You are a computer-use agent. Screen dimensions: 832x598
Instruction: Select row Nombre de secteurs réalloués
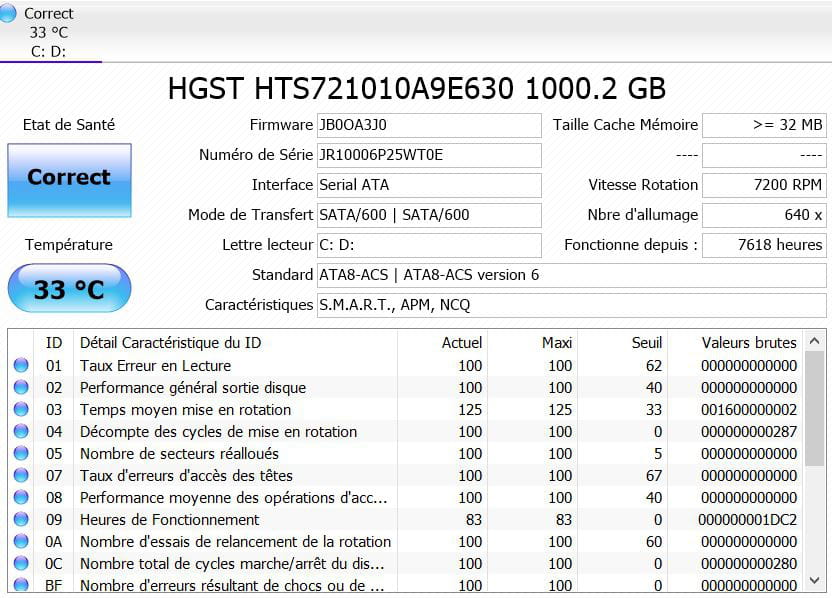405,454
